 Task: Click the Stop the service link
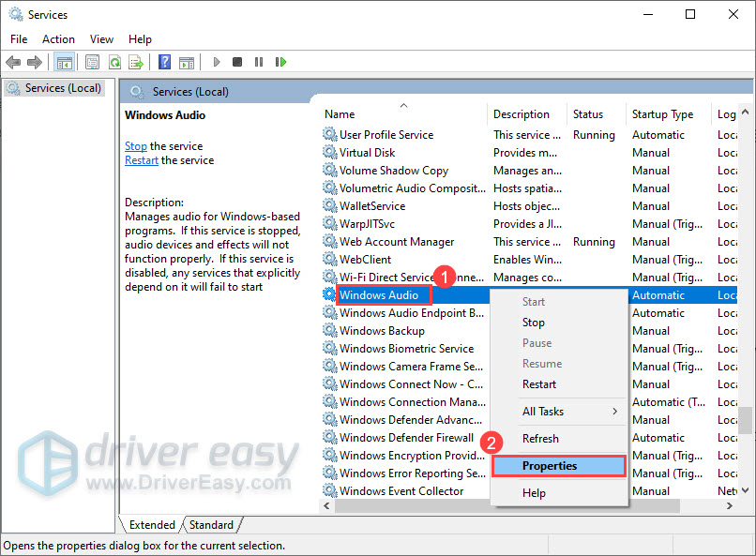click(x=135, y=146)
